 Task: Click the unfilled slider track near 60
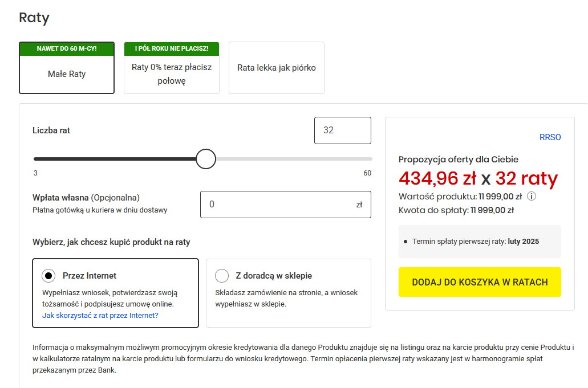tap(342, 159)
